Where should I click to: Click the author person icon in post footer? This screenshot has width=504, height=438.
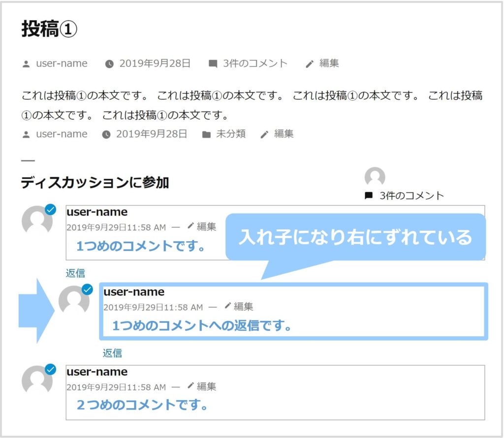tap(26, 135)
